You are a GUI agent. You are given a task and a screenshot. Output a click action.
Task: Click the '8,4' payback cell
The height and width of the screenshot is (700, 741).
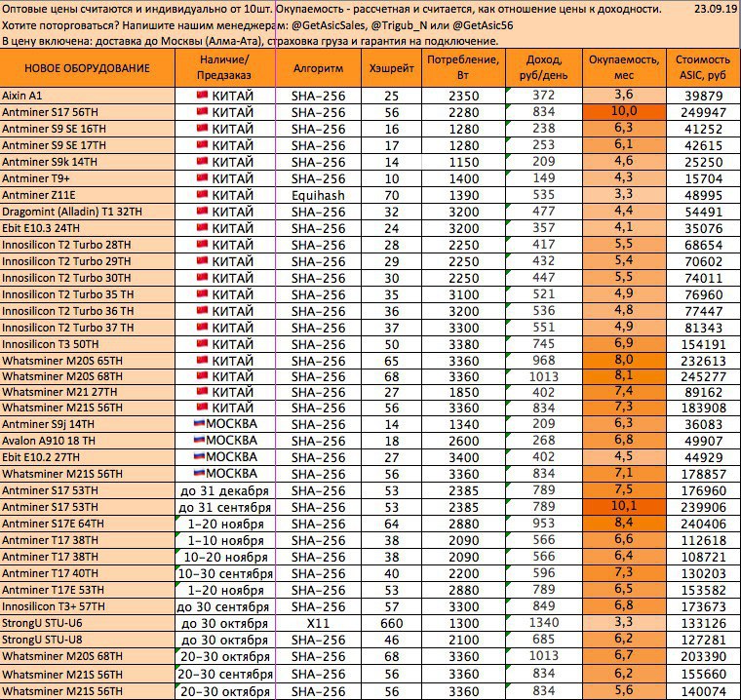624,523
